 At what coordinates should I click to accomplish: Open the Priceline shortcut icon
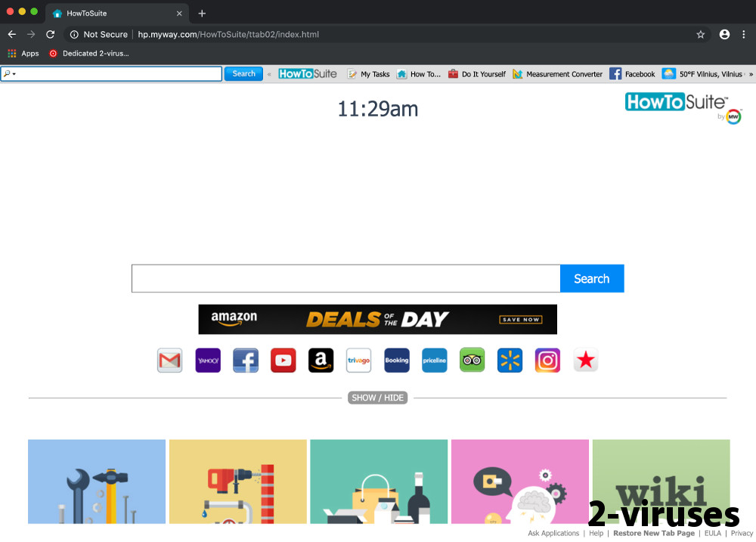coord(434,361)
